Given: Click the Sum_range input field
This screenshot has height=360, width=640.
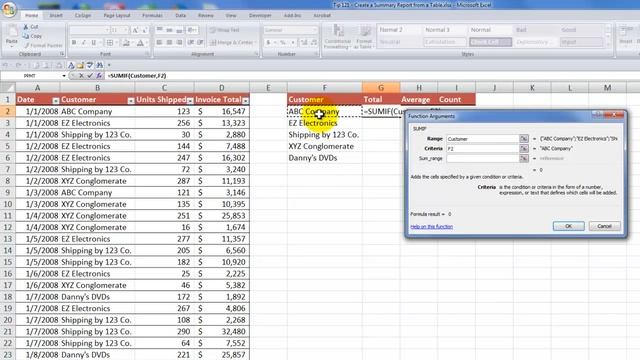Looking at the screenshot, I should click(482, 158).
